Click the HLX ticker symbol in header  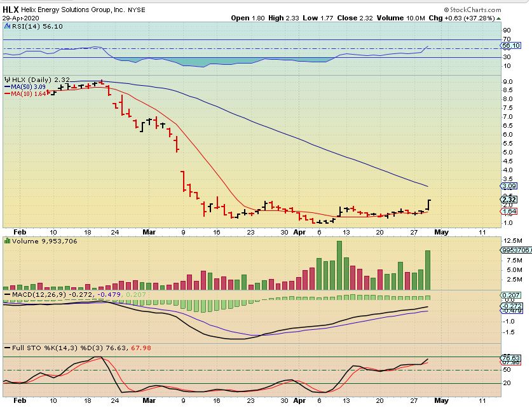pyautogui.click(x=11, y=10)
